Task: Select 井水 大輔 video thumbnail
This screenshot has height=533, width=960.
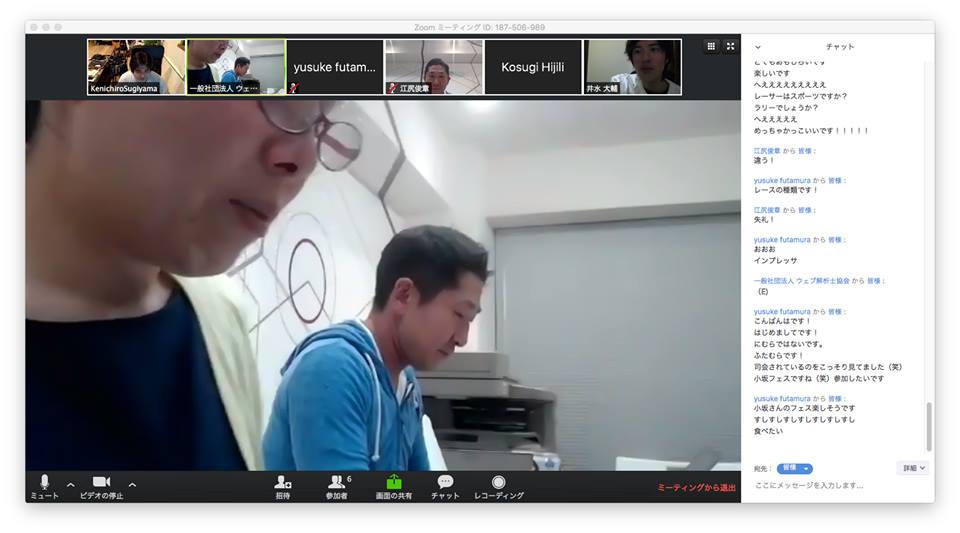Action: pyautogui.click(x=632, y=67)
